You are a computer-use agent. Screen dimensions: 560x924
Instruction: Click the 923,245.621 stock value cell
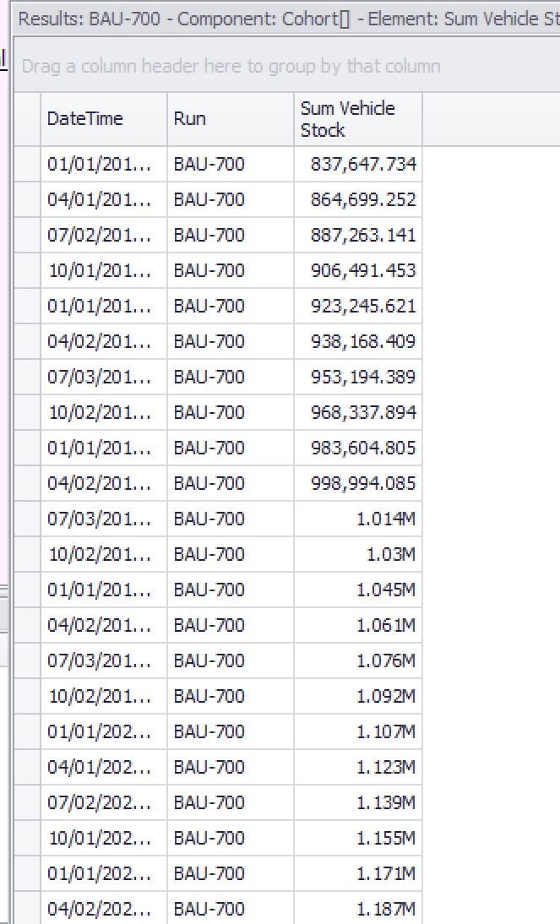358,306
